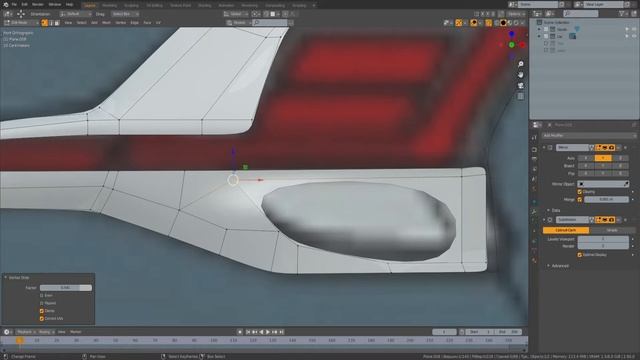The image size is (640, 360).
Task: Click the Mirror Object picker field
Action: 603,184
